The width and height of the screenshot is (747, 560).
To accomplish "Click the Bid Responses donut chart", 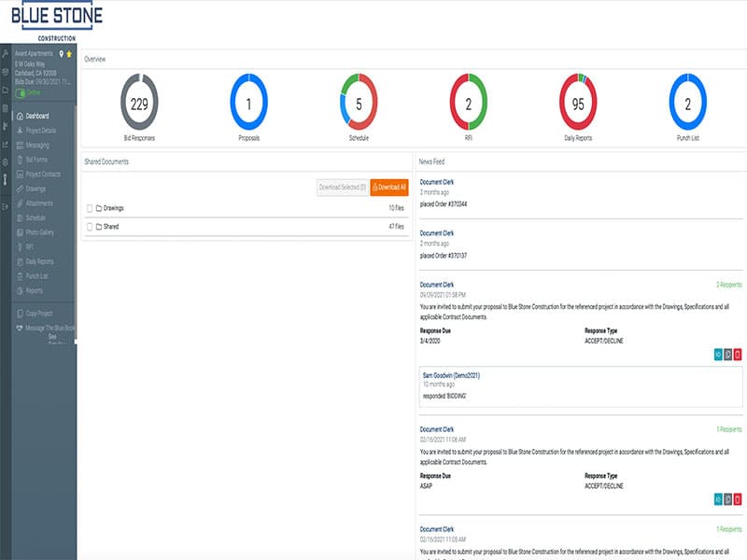I will coord(139,105).
